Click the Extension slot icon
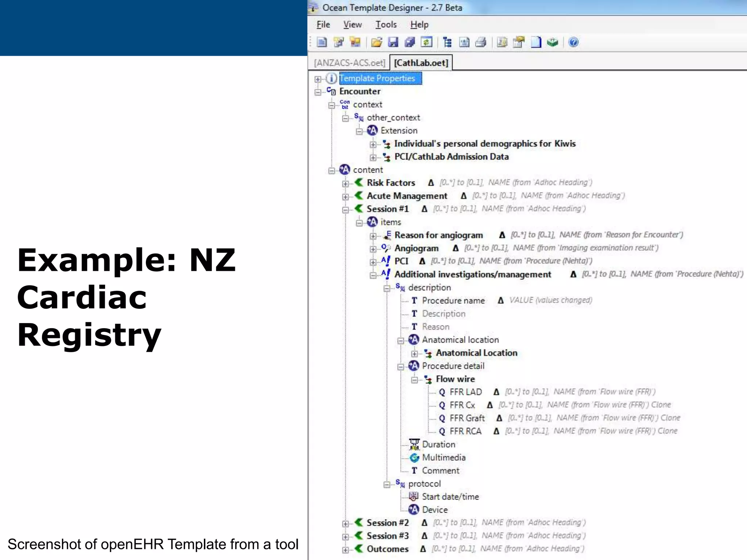 pyautogui.click(x=372, y=131)
